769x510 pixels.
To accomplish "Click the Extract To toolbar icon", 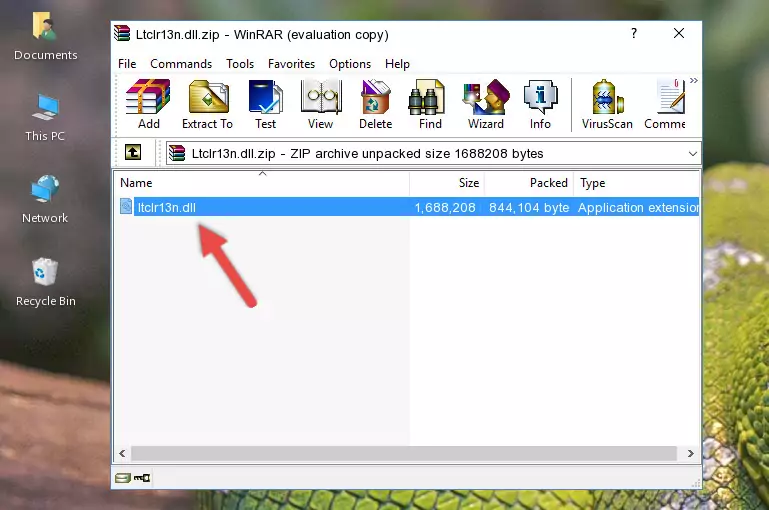I will point(207,104).
